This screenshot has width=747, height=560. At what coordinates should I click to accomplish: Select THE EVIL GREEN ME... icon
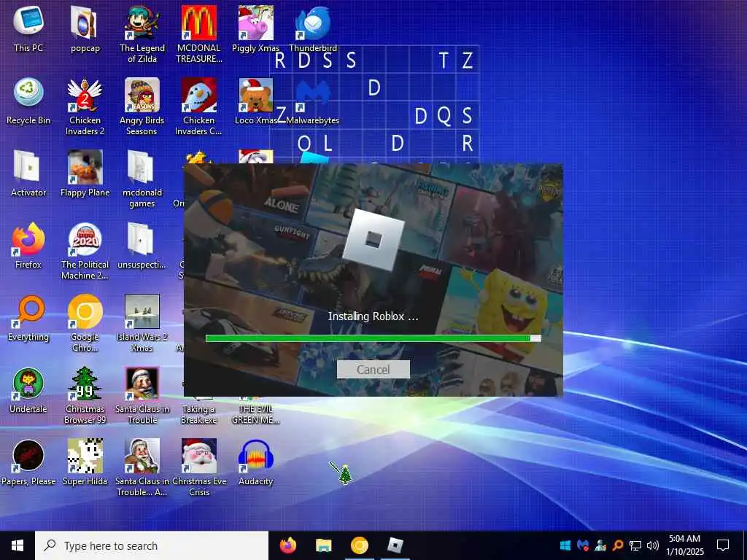(255, 414)
